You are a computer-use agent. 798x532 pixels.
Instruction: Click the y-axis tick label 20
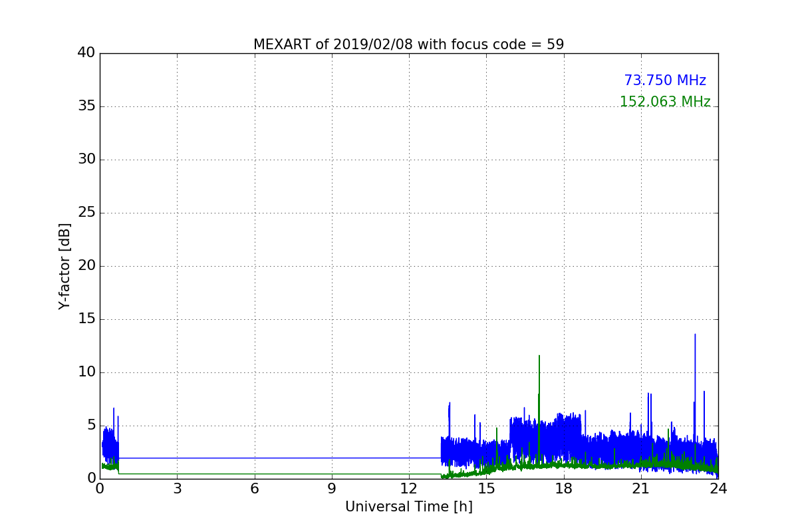(x=86, y=265)
